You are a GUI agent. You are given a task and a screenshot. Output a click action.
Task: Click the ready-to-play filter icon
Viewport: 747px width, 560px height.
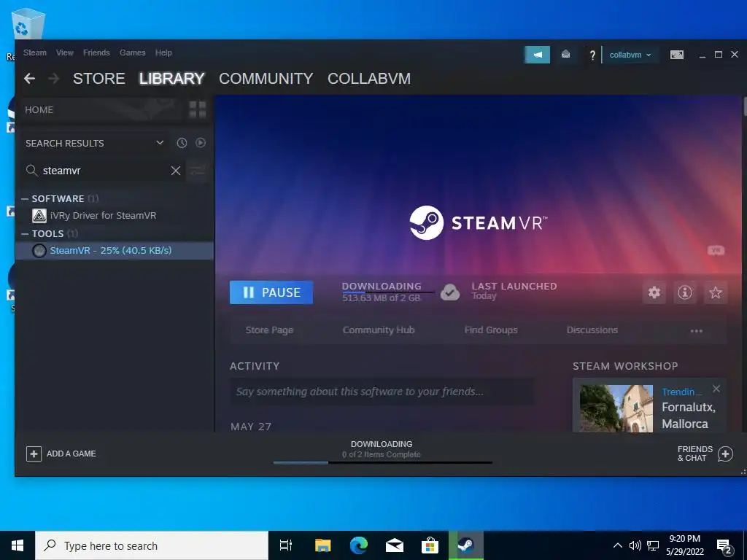pyautogui.click(x=201, y=143)
